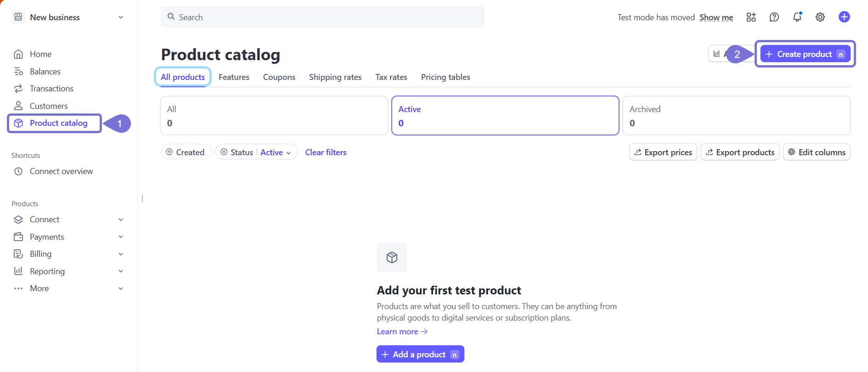Screen dimensions: 868x372
Task: Switch to the Coupons tab
Action: pos(279,77)
